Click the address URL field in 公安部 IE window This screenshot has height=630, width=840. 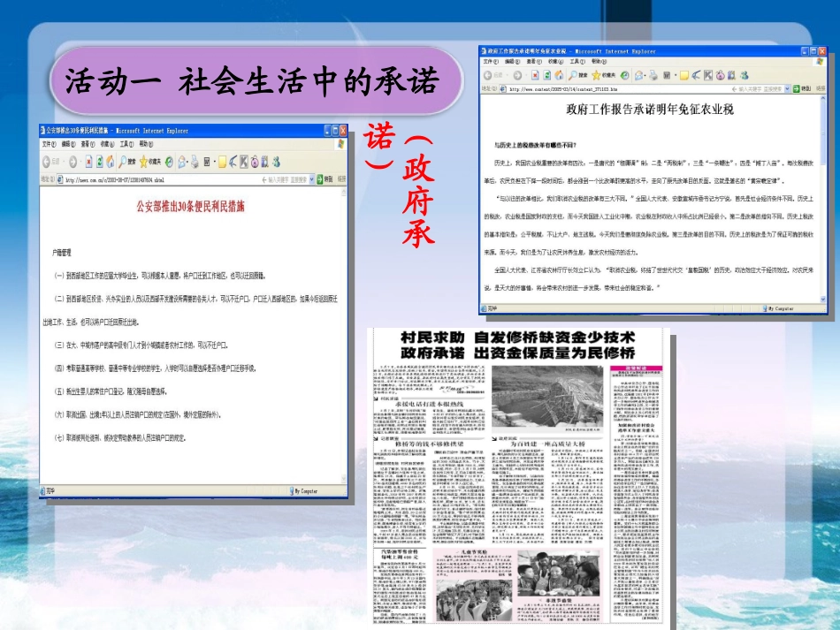[x=186, y=180]
